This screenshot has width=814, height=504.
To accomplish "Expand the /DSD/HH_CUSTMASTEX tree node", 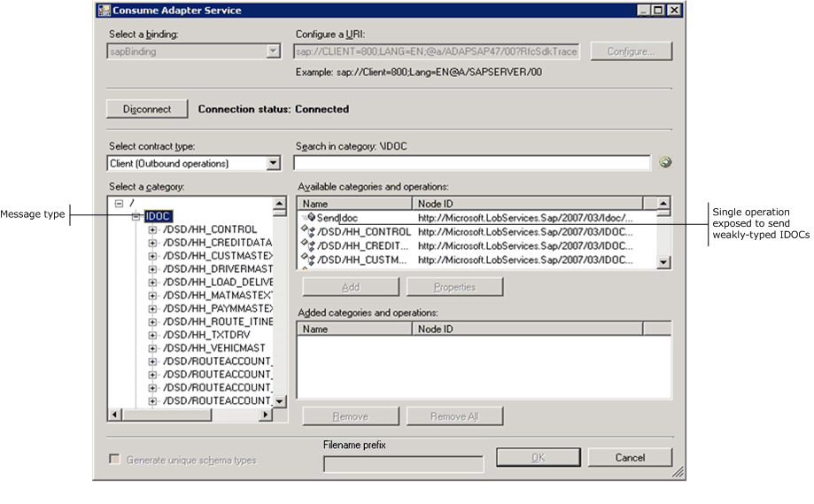I will click(152, 256).
